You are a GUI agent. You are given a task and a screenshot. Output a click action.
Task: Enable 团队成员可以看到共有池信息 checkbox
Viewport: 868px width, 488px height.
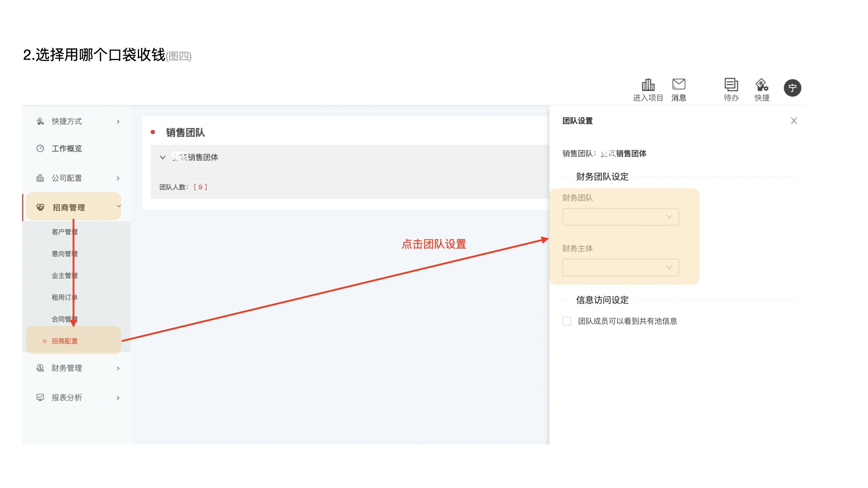pos(567,321)
